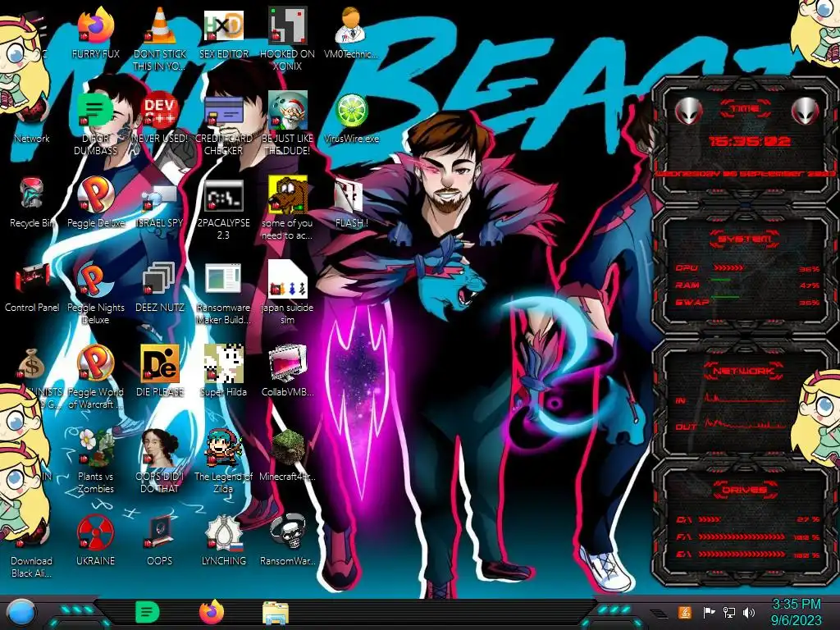The width and height of the screenshot is (840, 630).
Task: Launch Peggle World of Warcraft
Action: pos(95,363)
